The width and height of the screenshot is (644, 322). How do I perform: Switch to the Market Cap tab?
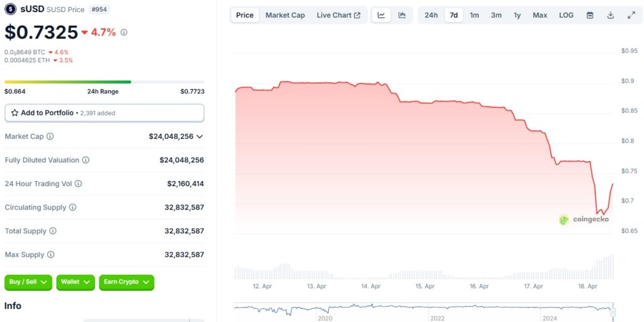[285, 15]
